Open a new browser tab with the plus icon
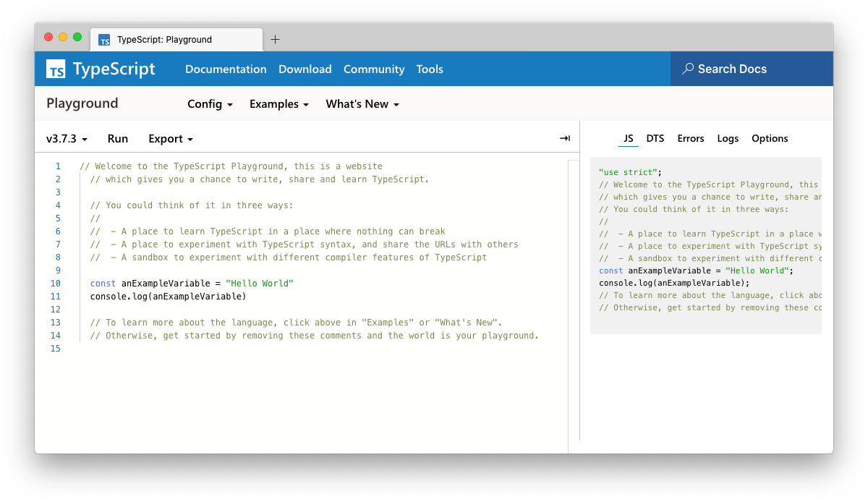Image resolution: width=868 pixels, height=502 pixels. click(275, 40)
